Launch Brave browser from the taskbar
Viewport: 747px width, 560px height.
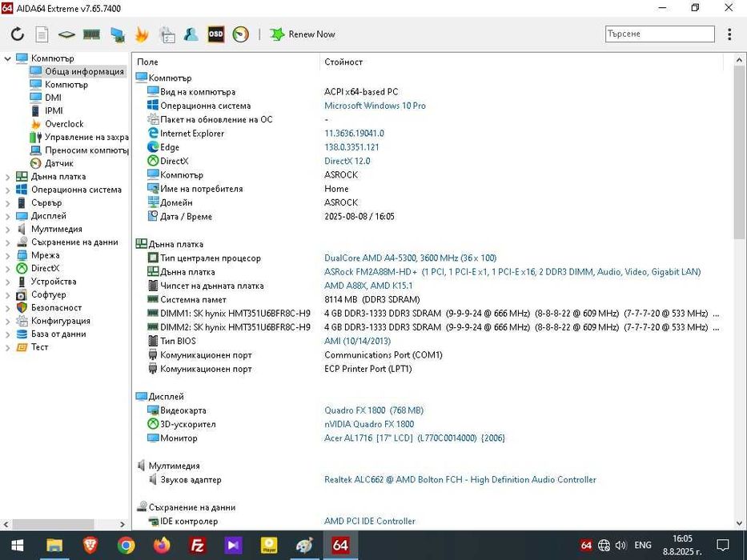click(x=90, y=546)
